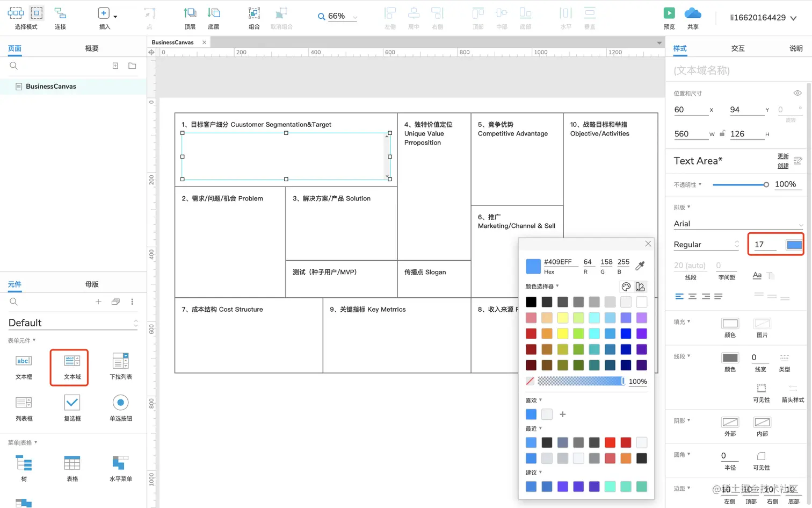This screenshot has height=508, width=812.
Task: Toggle the aspect ratio lock between W and H
Action: coord(722,133)
